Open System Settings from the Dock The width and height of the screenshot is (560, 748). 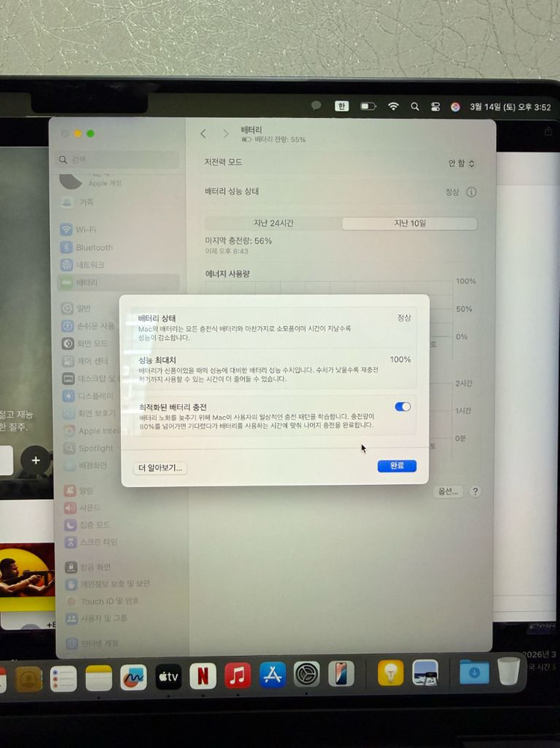click(307, 674)
